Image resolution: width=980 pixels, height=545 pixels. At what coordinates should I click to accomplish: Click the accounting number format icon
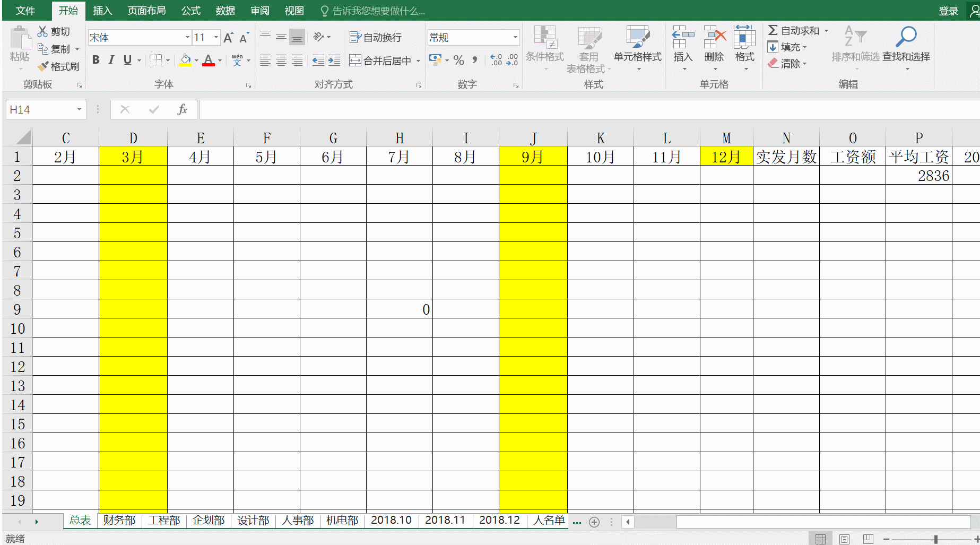435,59
